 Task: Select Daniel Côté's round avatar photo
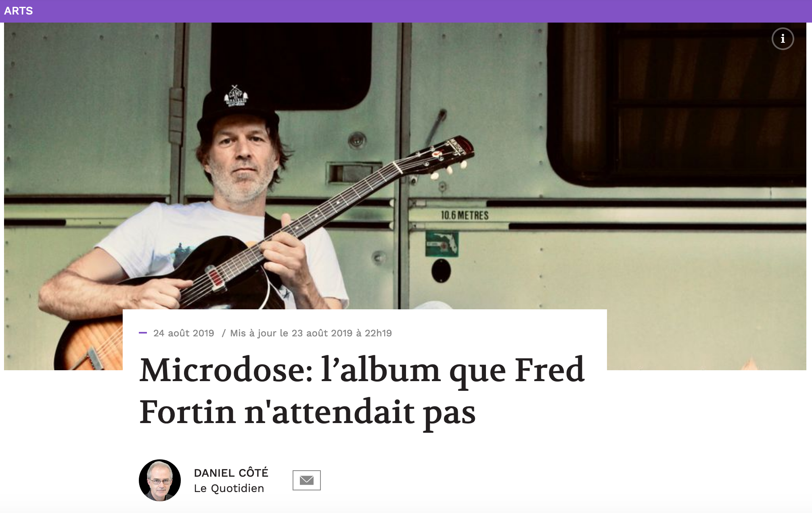[160, 480]
